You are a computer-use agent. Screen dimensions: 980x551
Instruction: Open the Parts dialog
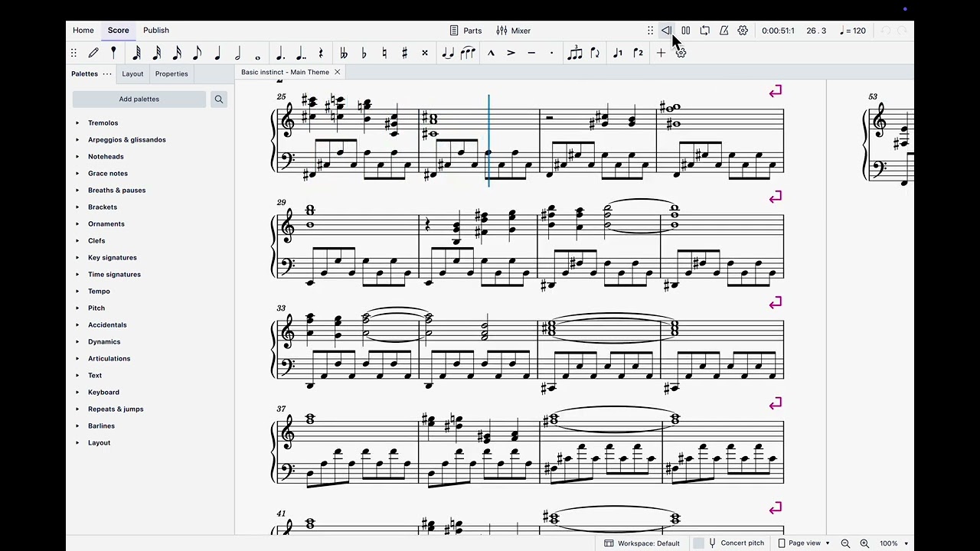coord(465,31)
